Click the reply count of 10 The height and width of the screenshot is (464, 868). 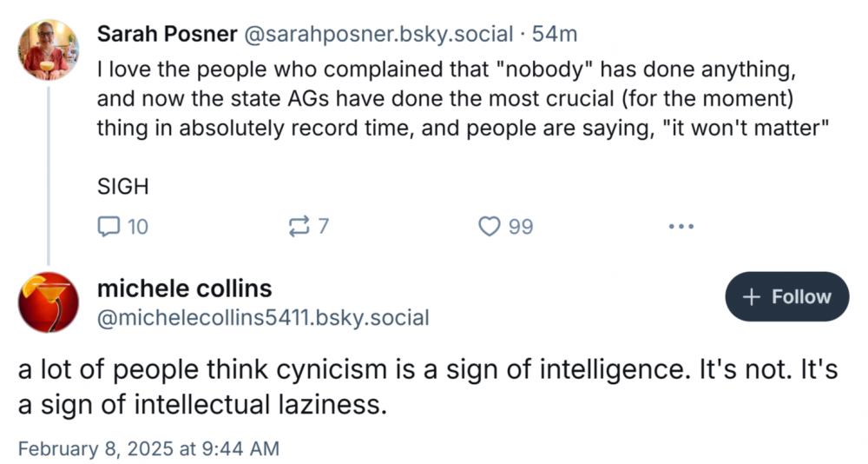(138, 227)
